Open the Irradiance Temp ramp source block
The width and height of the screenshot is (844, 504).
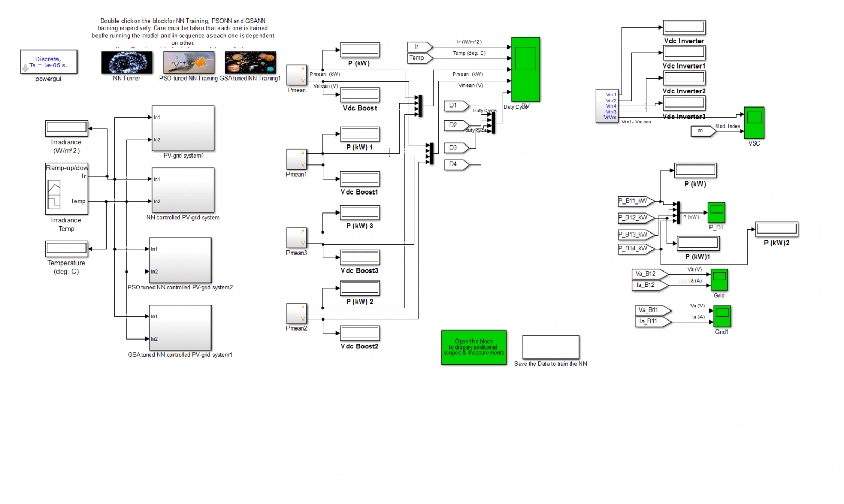point(66,189)
